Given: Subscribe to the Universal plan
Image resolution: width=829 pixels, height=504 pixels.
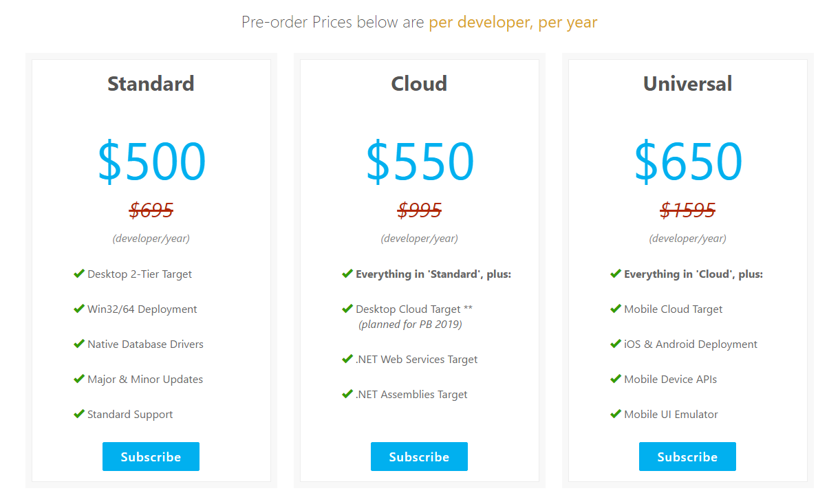Looking at the screenshot, I should (x=687, y=457).
